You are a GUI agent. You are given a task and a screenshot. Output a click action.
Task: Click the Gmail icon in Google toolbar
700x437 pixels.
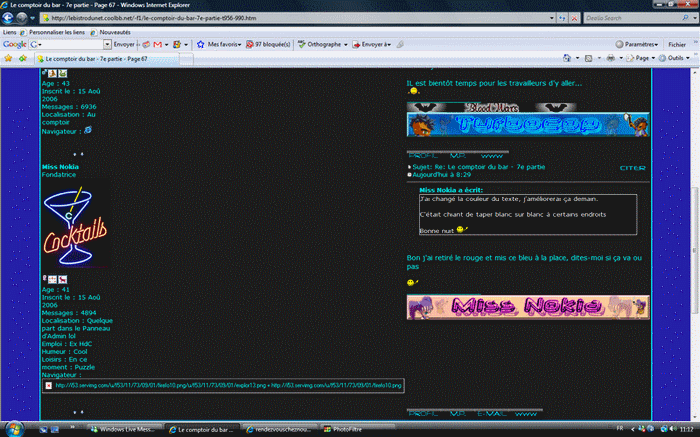[x=157, y=44]
